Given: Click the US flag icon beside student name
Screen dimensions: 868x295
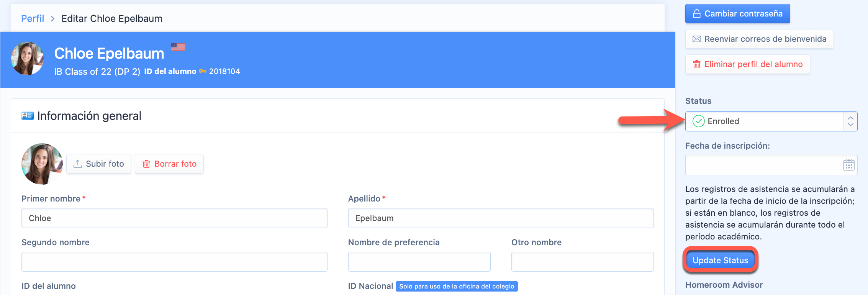Looking at the screenshot, I should click(x=178, y=47).
